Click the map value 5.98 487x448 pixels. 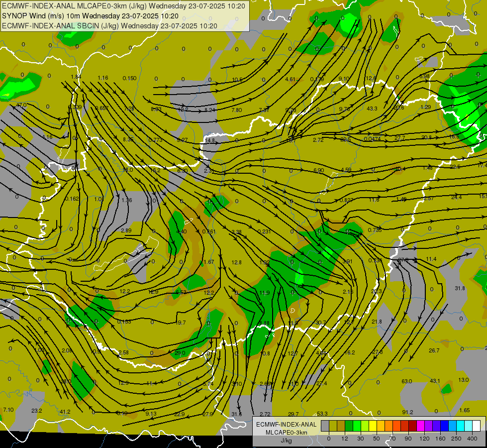pos(424,76)
